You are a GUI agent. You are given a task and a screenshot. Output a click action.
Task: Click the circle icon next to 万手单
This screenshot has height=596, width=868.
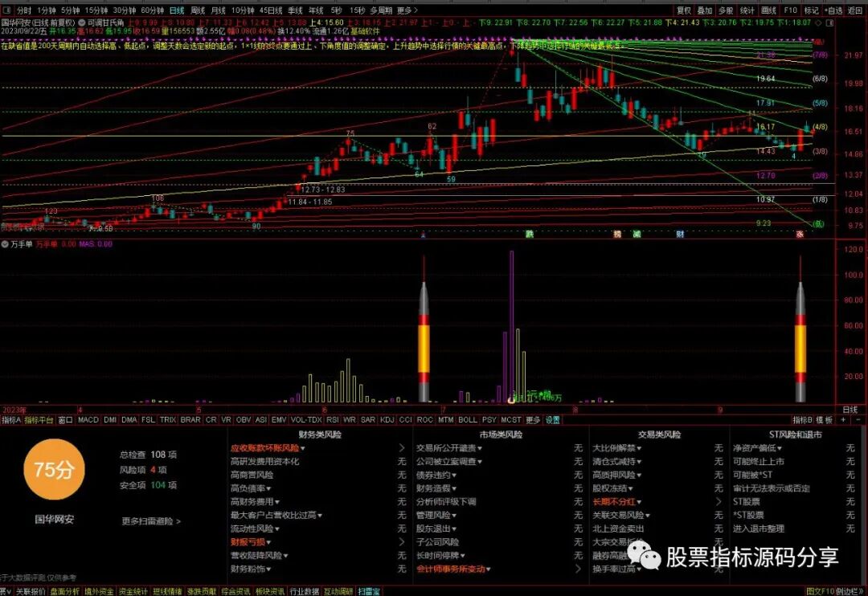pos(5,244)
